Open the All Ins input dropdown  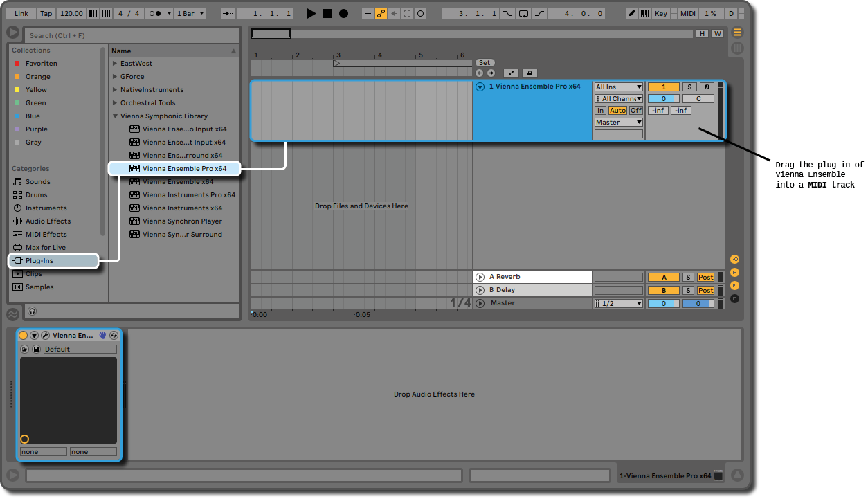pyautogui.click(x=619, y=87)
